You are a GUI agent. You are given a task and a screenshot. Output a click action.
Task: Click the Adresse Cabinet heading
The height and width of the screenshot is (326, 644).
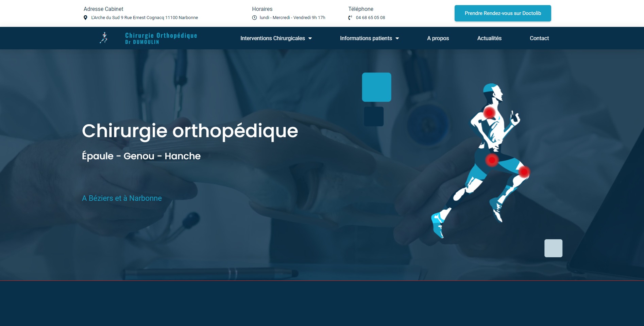(x=103, y=9)
